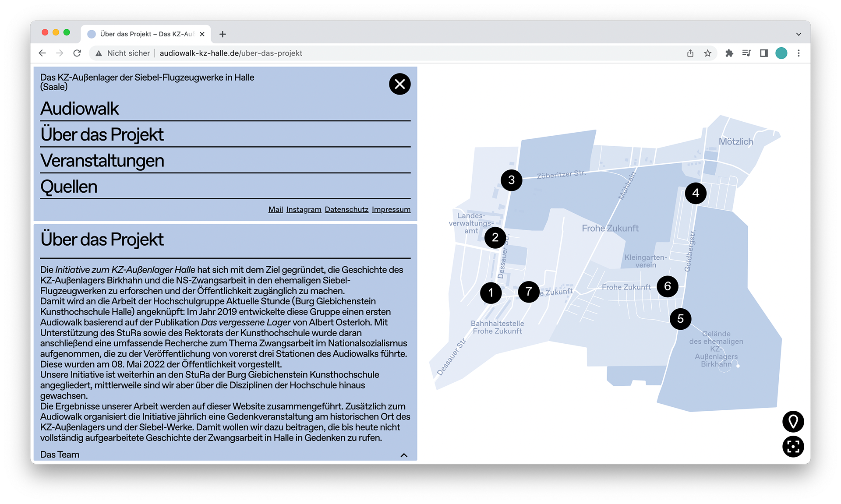Click the map fullscreen focus button
Viewport: 841px width, 504px height.
[793, 447]
